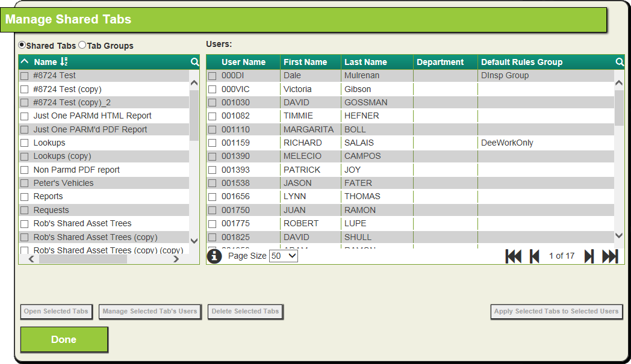Click the GOSSMAN last name cell

pyautogui.click(x=366, y=102)
